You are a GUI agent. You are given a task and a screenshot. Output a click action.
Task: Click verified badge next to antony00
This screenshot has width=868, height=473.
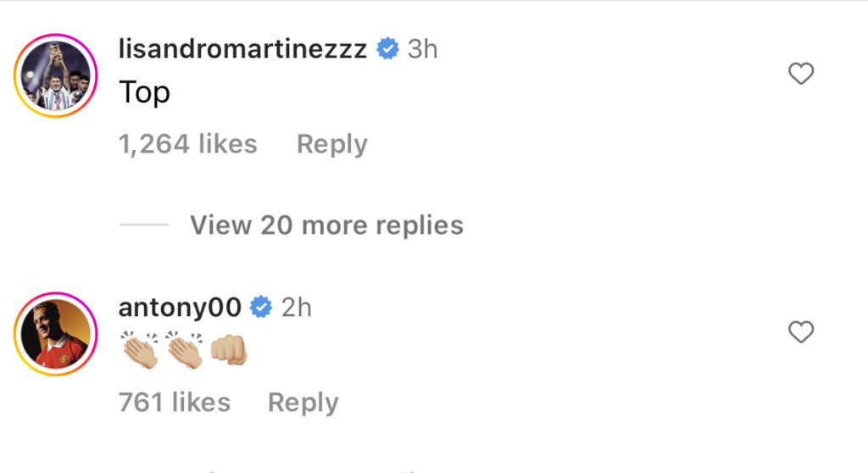pyautogui.click(x=261, y=307)
